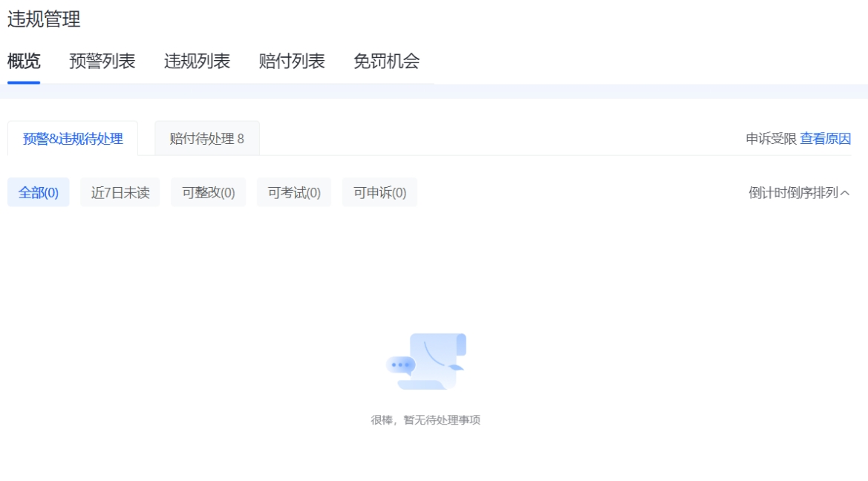
Task: Click the chat bubble icon in the illustration
Action: click(x=401, y=365)
